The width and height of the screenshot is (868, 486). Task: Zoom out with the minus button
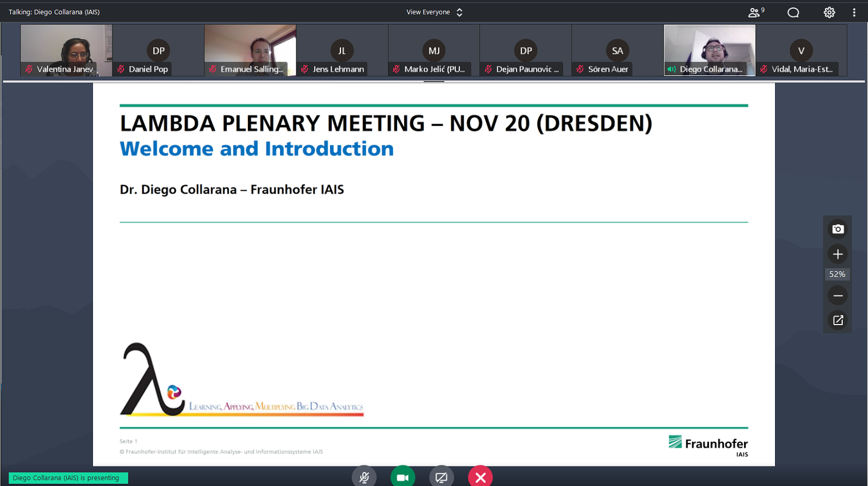[x=838, y=296]
